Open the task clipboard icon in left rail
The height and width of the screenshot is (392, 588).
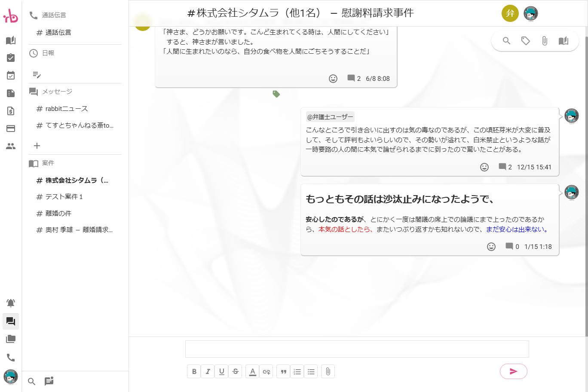pyautogui.click(x=11, y=58)
